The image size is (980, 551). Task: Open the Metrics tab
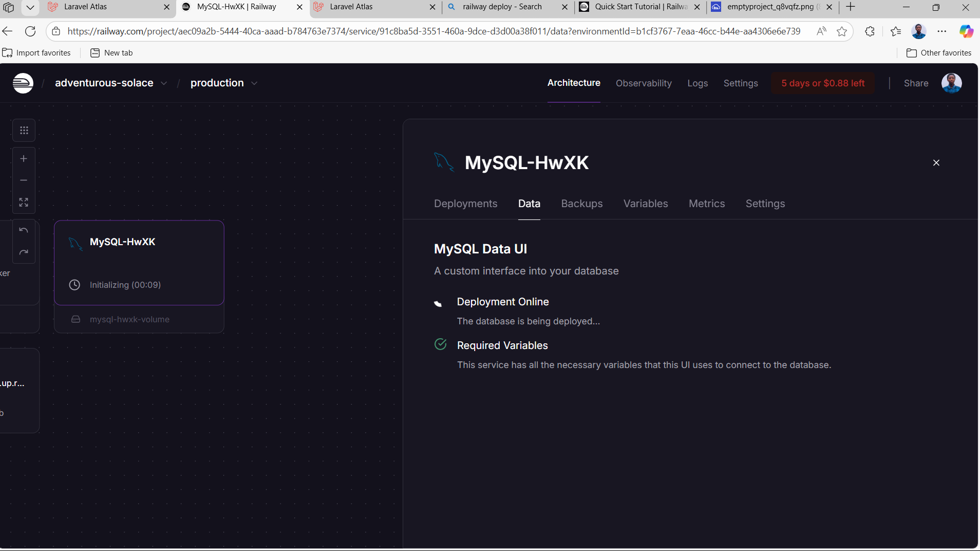(707, 204)
